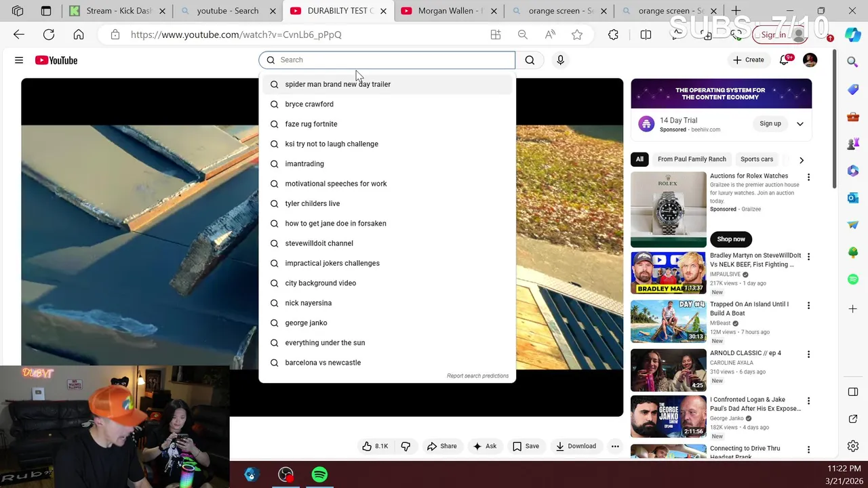Screen dimensions: 868x488
Task: Click the Create button
Action: click(748, 60)
